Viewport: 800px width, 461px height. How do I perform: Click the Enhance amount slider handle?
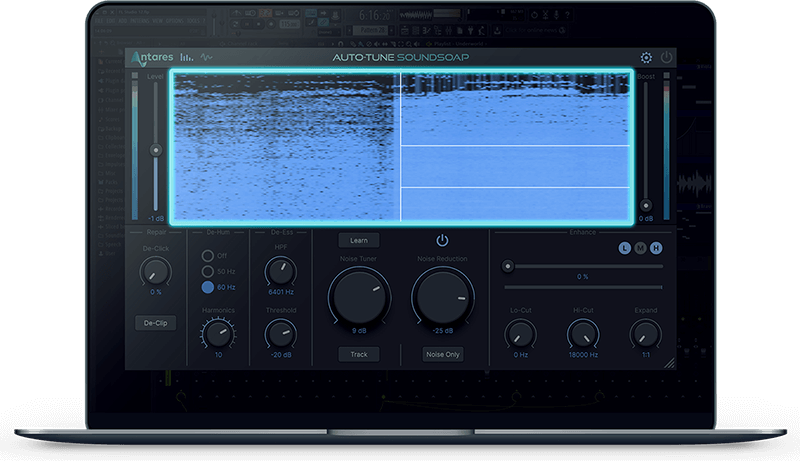(508, 266)
